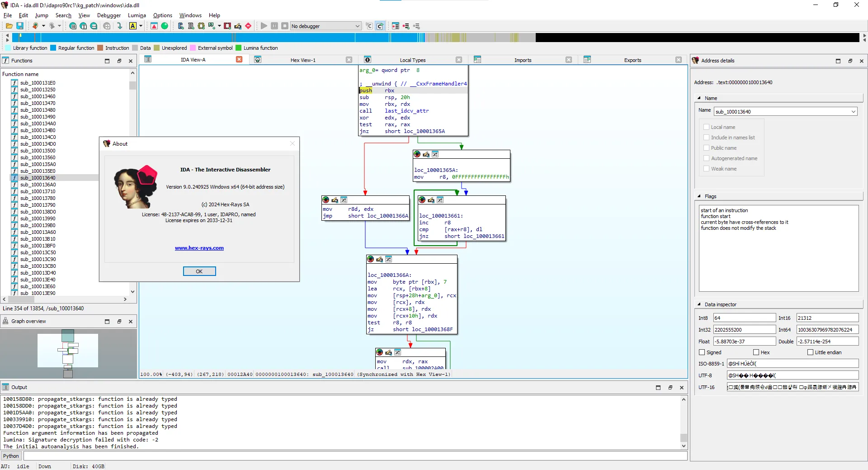Close the IDA View-A tab

[x=239, y=60]
